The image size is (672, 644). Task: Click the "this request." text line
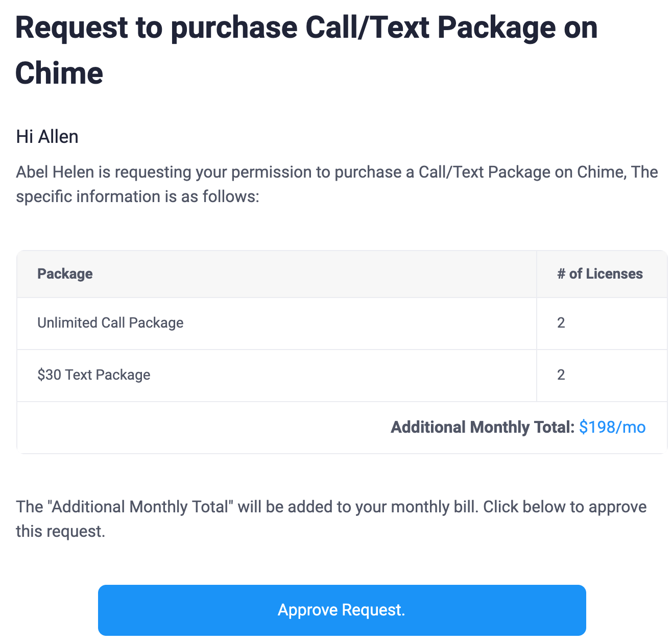[60, 531]
